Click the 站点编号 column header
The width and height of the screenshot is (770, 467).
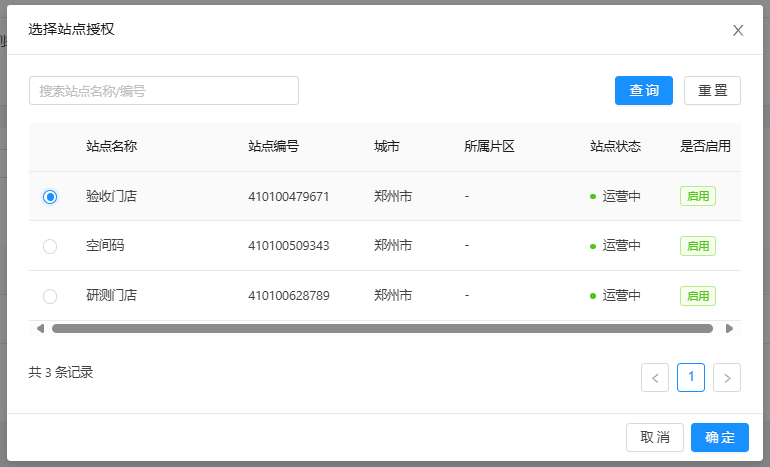273,146
